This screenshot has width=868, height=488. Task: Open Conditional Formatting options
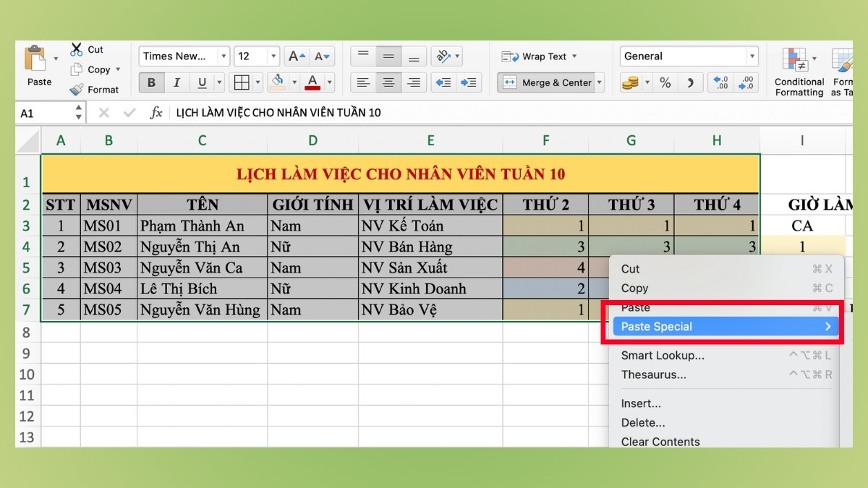(799, 72)
